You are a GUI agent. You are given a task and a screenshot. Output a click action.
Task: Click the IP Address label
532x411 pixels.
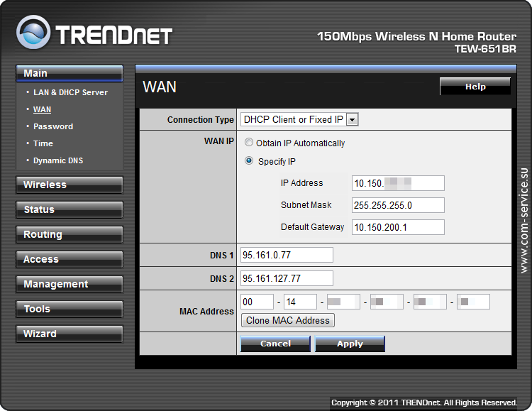click(301, 182)
